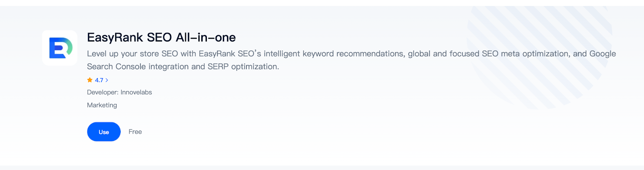Click the word "Google" in the description
Image resolution: width=644 pixels, height=170 pixels.
603,54
